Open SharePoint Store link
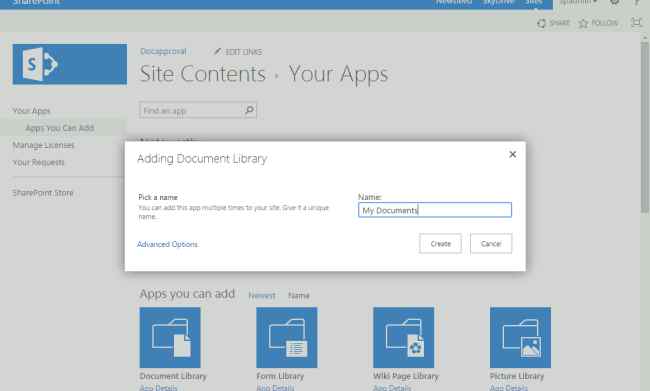Screen dimensions: 650x391 [x=43, y=193]
